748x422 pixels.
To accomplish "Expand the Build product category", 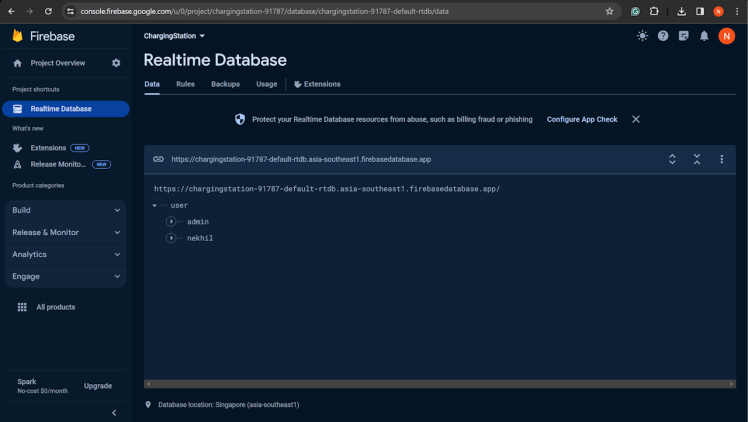I will (x=65, y=210).
